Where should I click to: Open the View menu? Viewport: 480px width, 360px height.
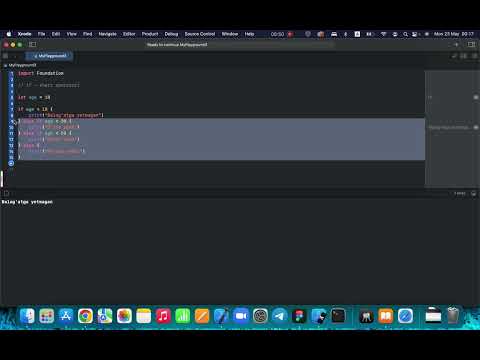pyautogui.click(x=72, y=34)
